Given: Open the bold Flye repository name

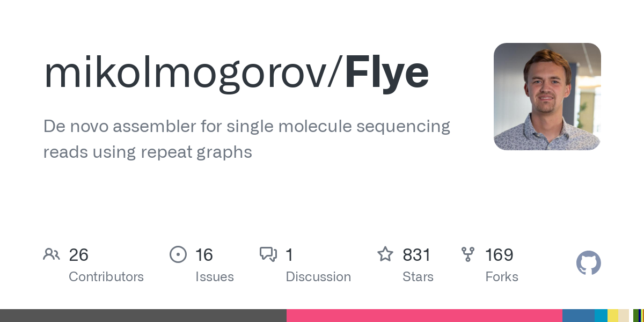Looking at the screenshot, I should 386,74.
